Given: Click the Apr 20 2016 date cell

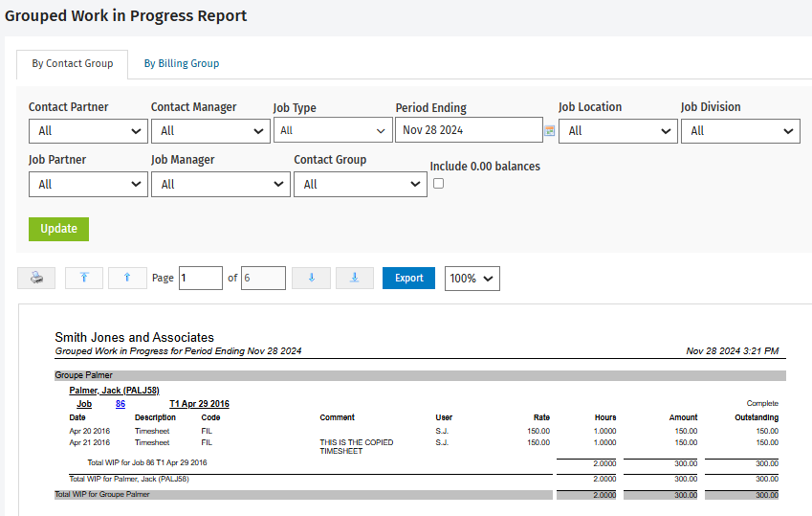Looking at the screenshot, I should 90,431.
